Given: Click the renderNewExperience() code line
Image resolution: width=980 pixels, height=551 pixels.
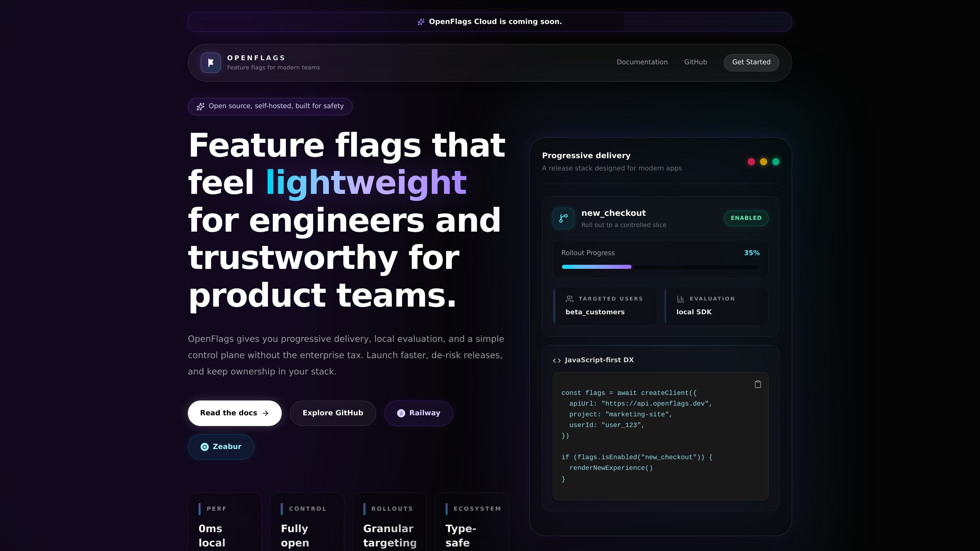Looking at the screenshot, I should pyautogui.click(x=611, y=468).
